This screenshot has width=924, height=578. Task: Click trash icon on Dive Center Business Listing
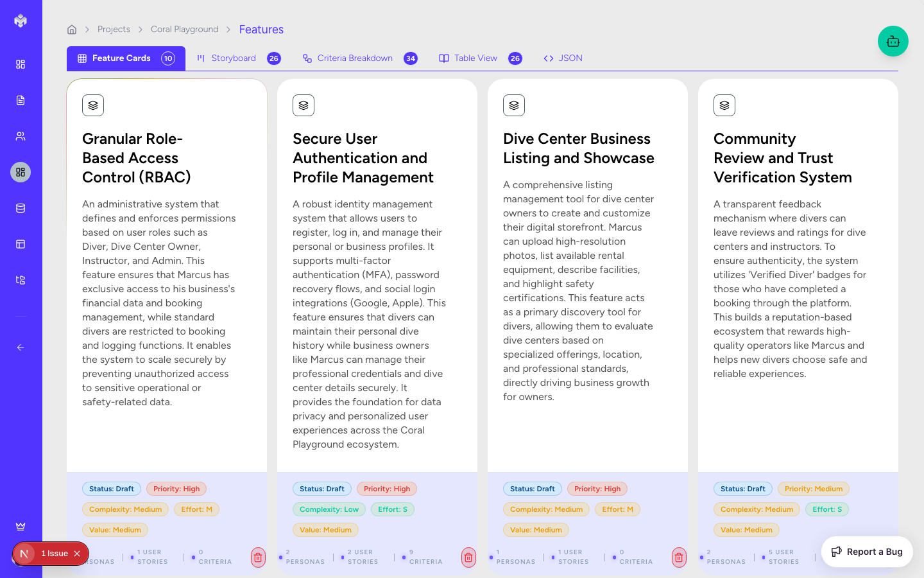coord(679,557)
